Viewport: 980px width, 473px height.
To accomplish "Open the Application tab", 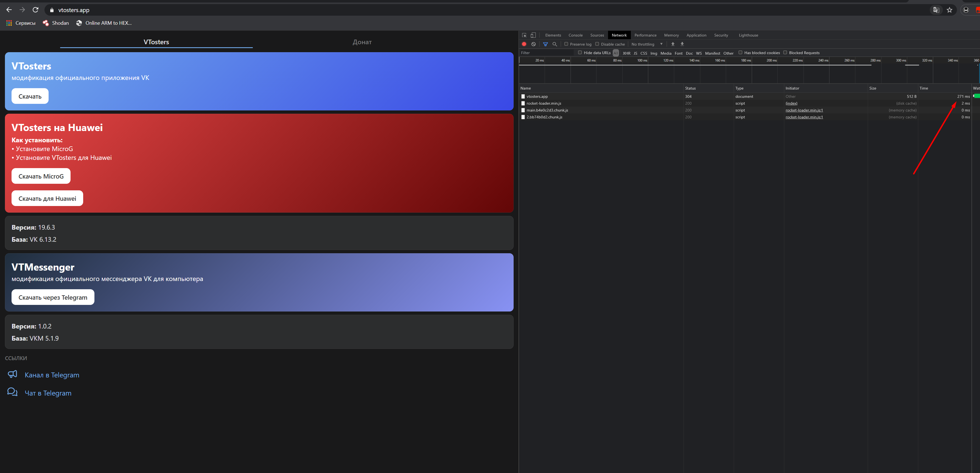I will point(696,35).
